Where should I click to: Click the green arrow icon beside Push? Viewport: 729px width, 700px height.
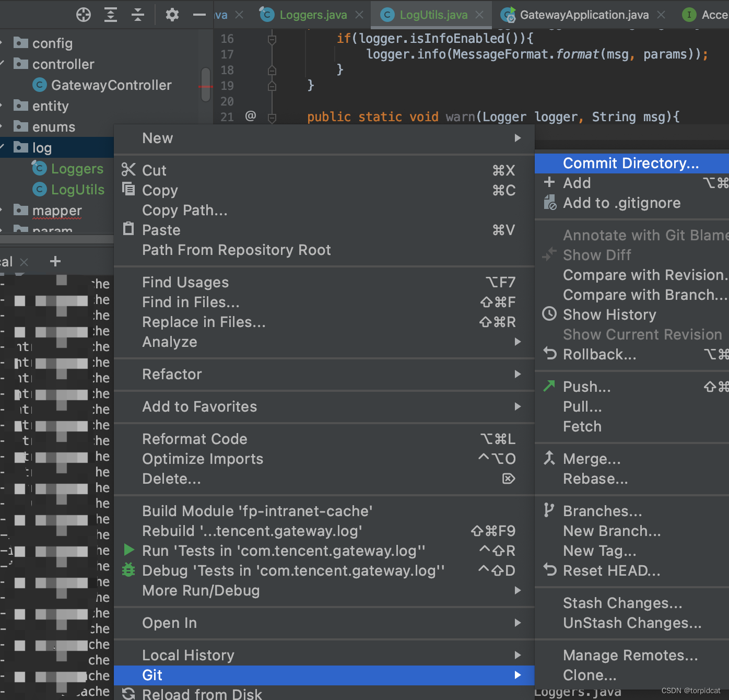(549, 386)
